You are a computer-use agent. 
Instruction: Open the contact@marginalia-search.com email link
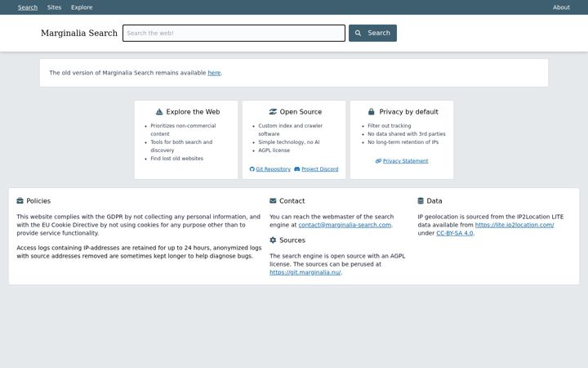tap(345, 225)
